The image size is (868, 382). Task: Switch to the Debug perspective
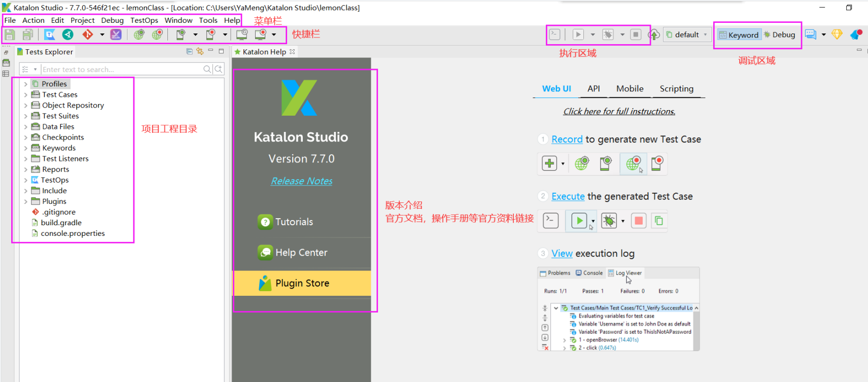point(780,35)
